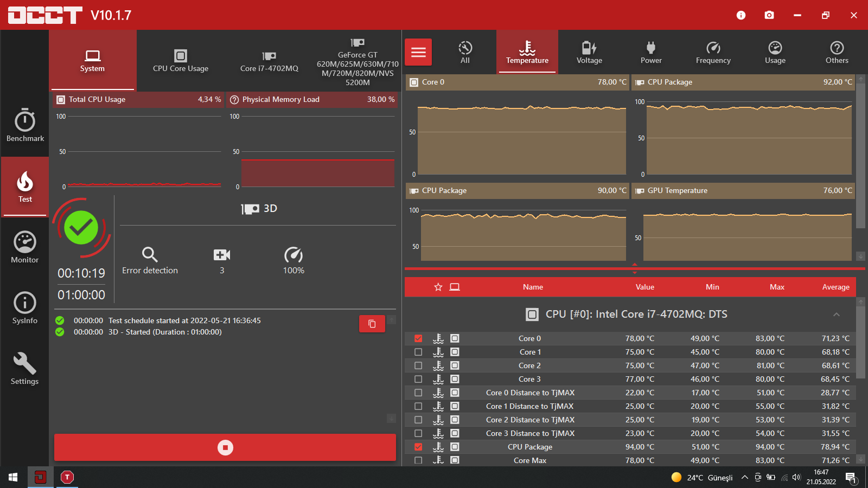Switch to the CPU Core Usage tab
This screenshot has width=868, height=488.
[x=181, y=60]
